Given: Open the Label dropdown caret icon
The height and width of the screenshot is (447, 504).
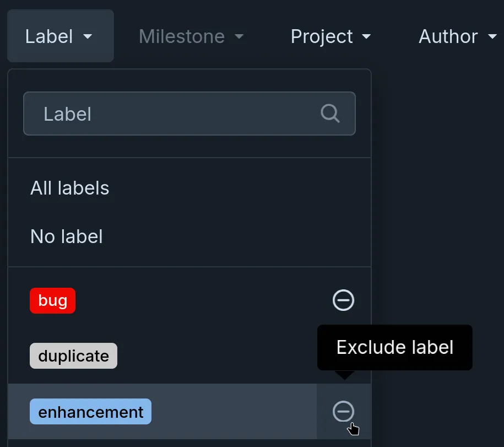Looking at the screenshot, I should tap(88, 37).
